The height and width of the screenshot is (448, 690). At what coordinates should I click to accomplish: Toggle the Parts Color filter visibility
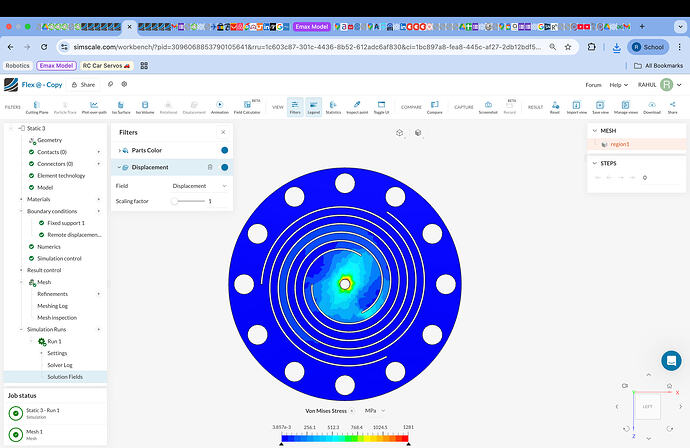click(x=224, y=150)
